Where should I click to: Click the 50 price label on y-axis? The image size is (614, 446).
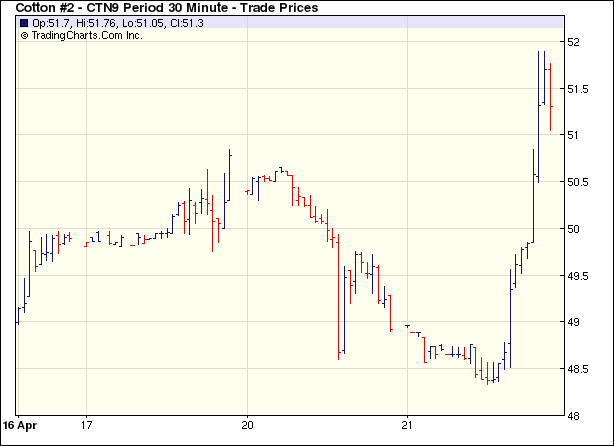click(x=574, y=229)
